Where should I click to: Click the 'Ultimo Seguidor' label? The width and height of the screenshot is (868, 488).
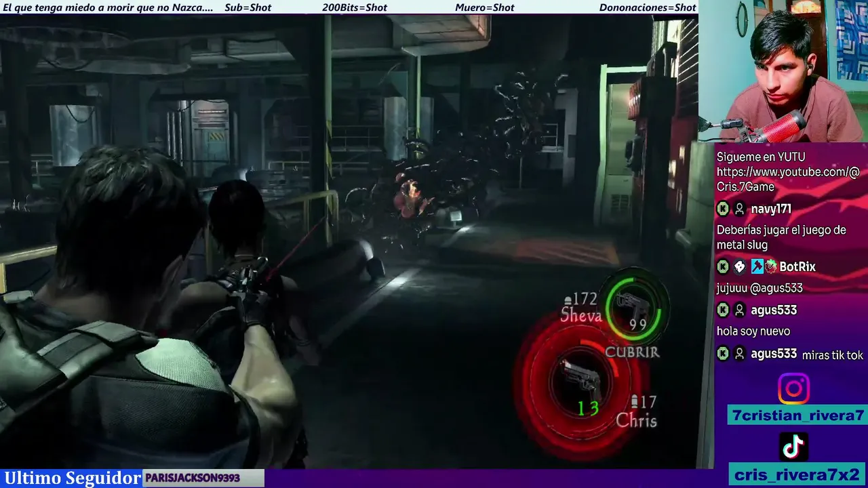73,478
